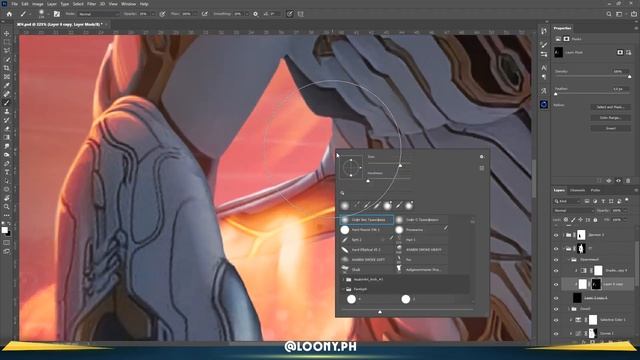Open layer filter Kind dropdown
This screenshot has height=360, width=640.
pos(567,201)
